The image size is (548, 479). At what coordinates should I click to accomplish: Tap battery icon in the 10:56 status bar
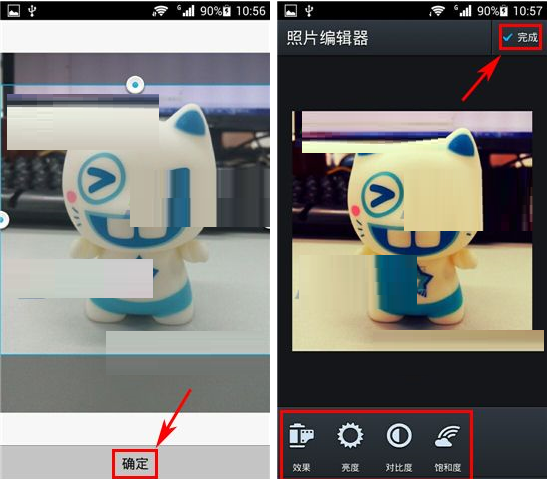pyautogui.click(x=227, y=11)
